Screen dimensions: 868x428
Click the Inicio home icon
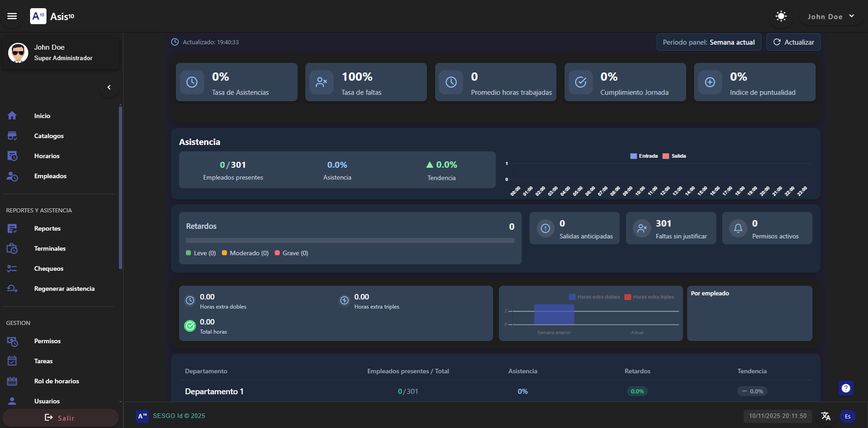point(12,116)
